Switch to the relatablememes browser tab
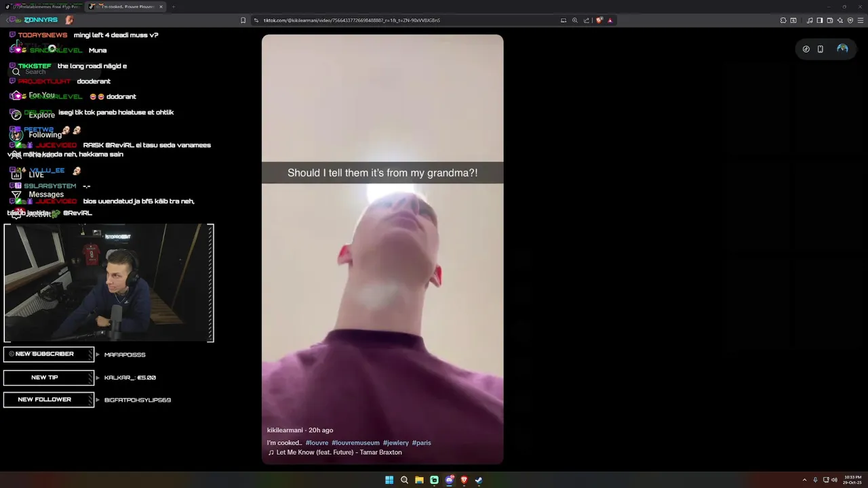The image size is (868, 488). pos(43,7)
